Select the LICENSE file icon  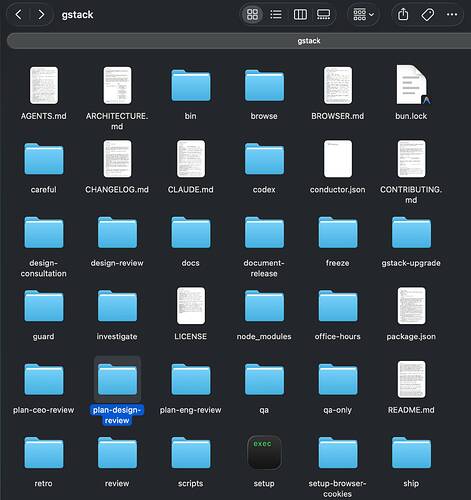tap(191, 306)
